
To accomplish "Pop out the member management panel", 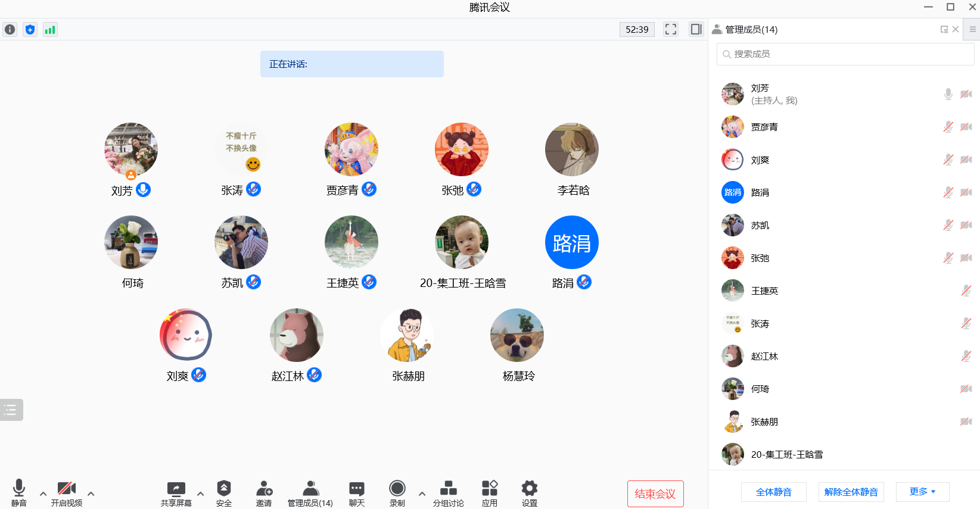I will 944,29.
